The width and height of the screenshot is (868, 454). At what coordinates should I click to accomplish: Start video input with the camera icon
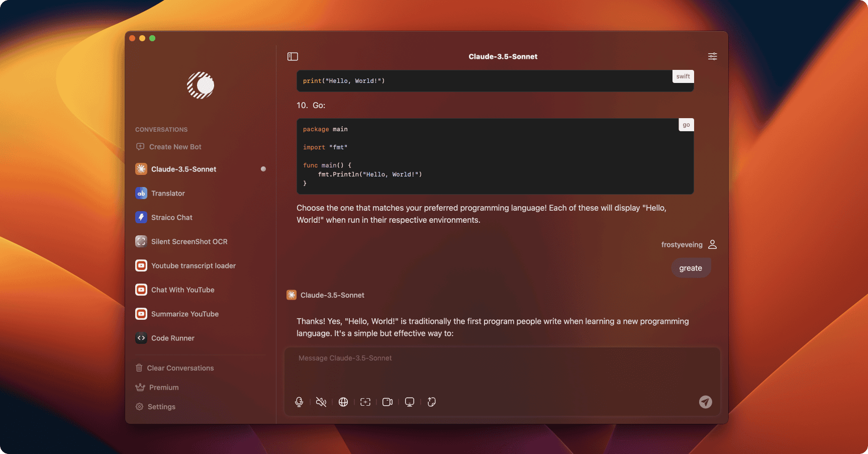387,402
